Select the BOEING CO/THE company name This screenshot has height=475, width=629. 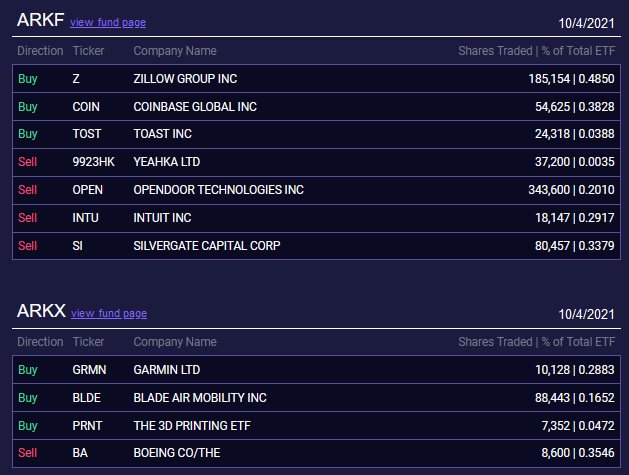(177, 453)
